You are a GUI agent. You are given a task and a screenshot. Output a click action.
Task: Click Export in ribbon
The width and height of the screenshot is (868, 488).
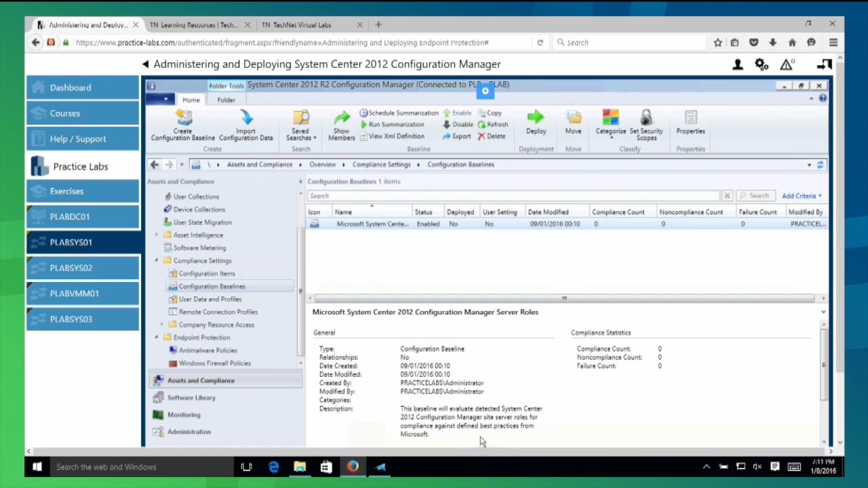pos(456,136)
